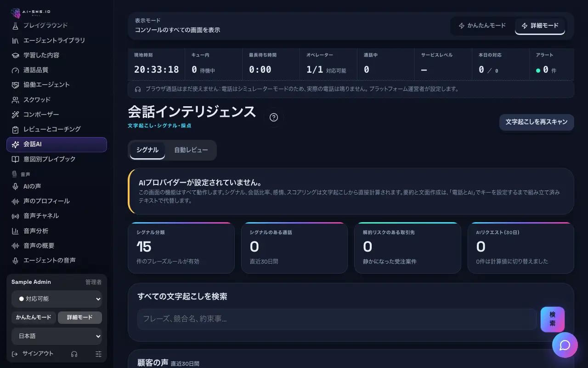Screen dimensions: 588x368
Task: Toggle 詳細モード in the sidebar user panel
Action: pyautogui.click(x=80, y=317)
